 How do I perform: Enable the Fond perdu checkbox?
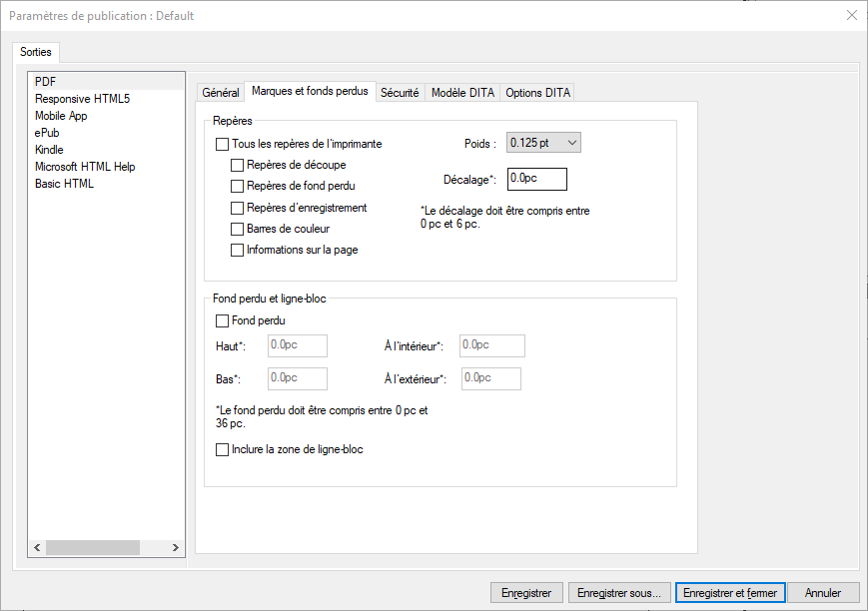223,321
